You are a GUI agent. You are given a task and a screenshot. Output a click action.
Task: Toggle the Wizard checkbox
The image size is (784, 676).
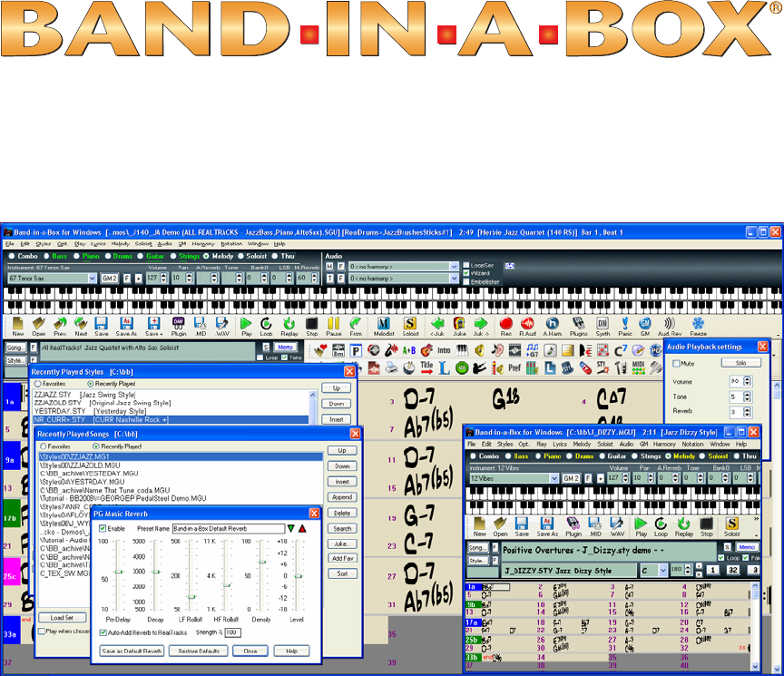[x=466, y=273]
